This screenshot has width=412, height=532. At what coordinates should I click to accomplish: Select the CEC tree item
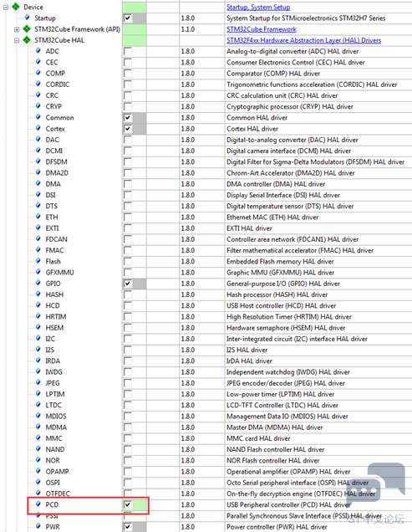tap(52, 63)
